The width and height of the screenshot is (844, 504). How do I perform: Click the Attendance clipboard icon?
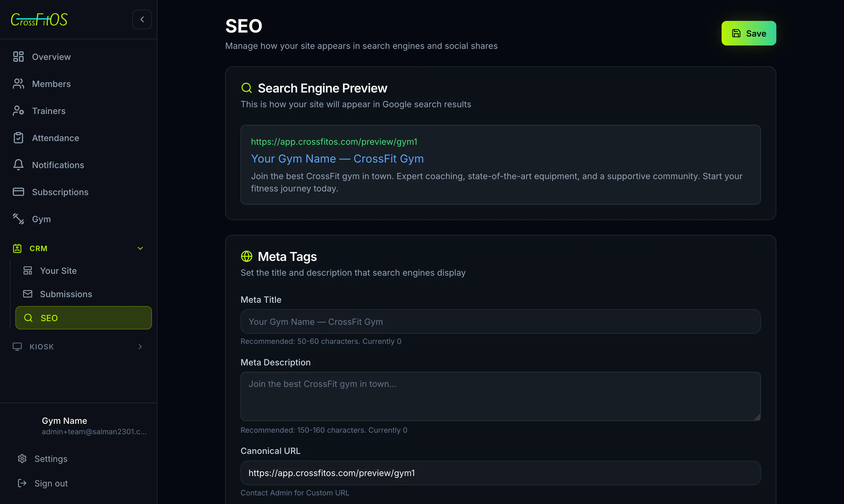(x=18, y=138)
